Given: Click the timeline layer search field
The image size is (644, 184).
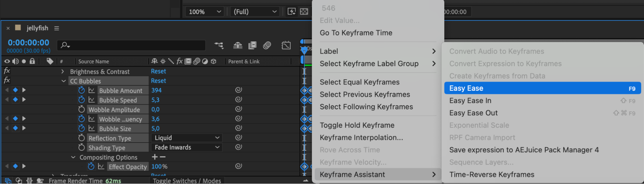Looking at the screenshot, I should 135,45.
